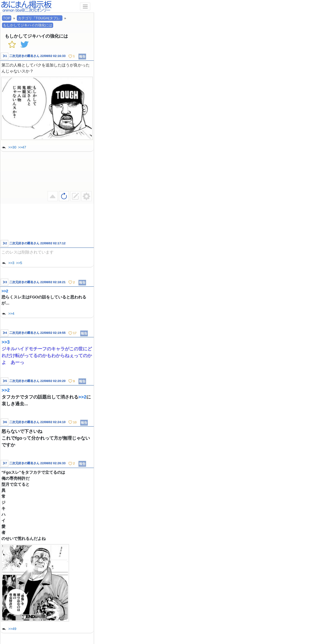Image resolution: width=322 pixels, height=644 pixels.
Task: Click the >>2 post number badge
Action: pyautogui.click(x=5, y=243)
